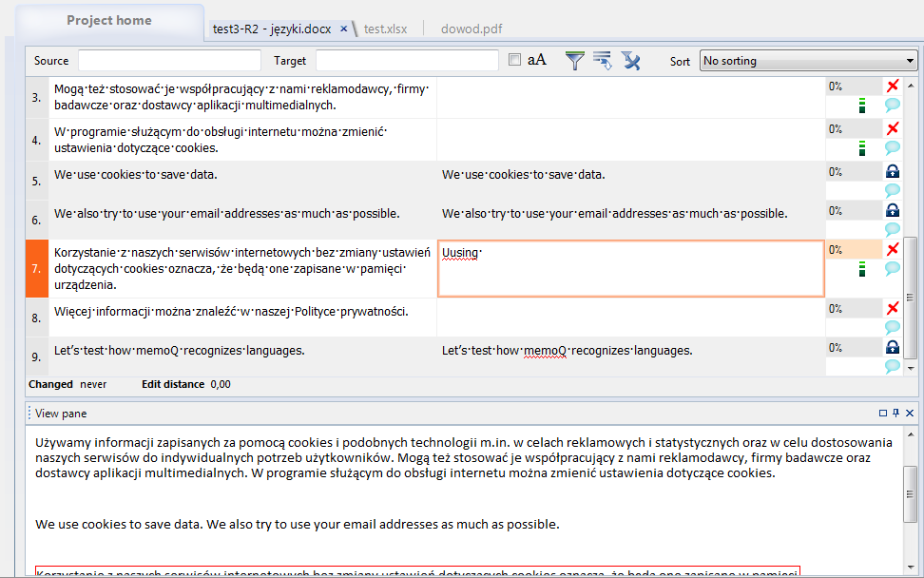Open the No sorting dropdown
Screen dimensions: 924x578
pos(807,61)
